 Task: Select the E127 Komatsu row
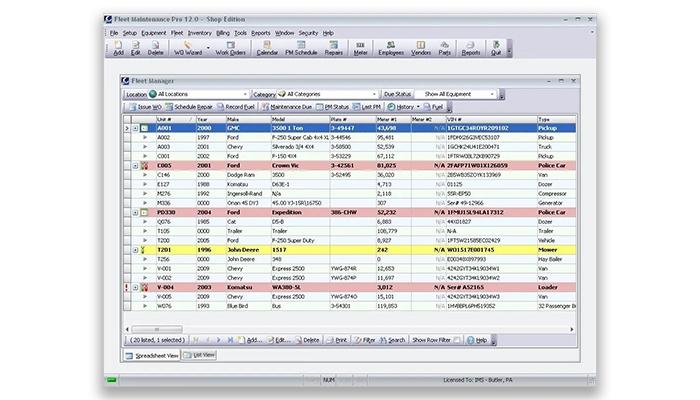click(x=350, y=184)
